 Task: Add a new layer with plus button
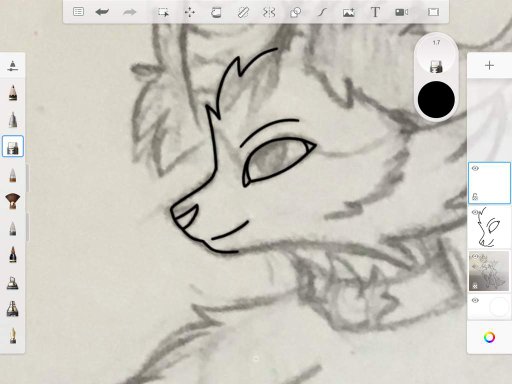[489, 65]
